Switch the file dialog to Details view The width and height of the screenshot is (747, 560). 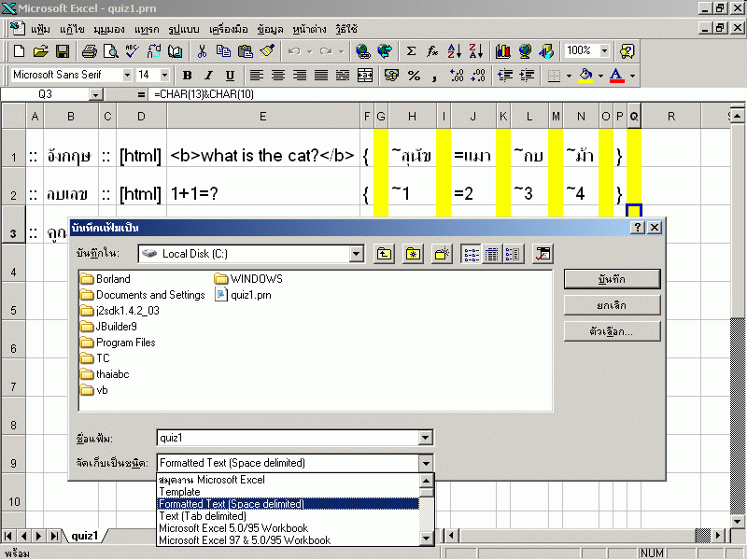click(x=492, y=254)
